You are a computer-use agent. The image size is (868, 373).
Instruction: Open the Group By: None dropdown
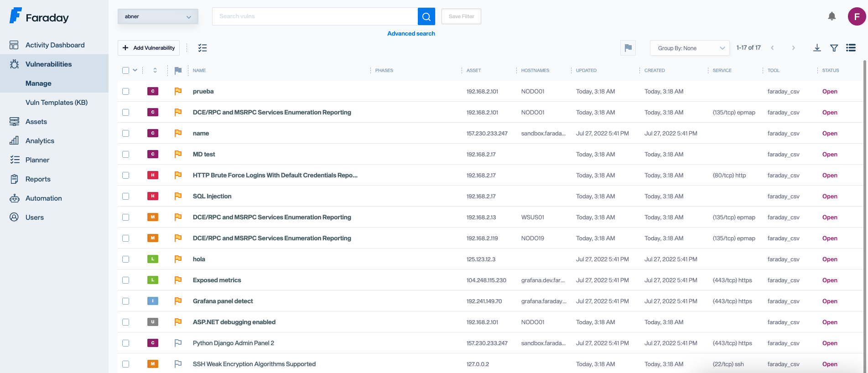[690, 48]
